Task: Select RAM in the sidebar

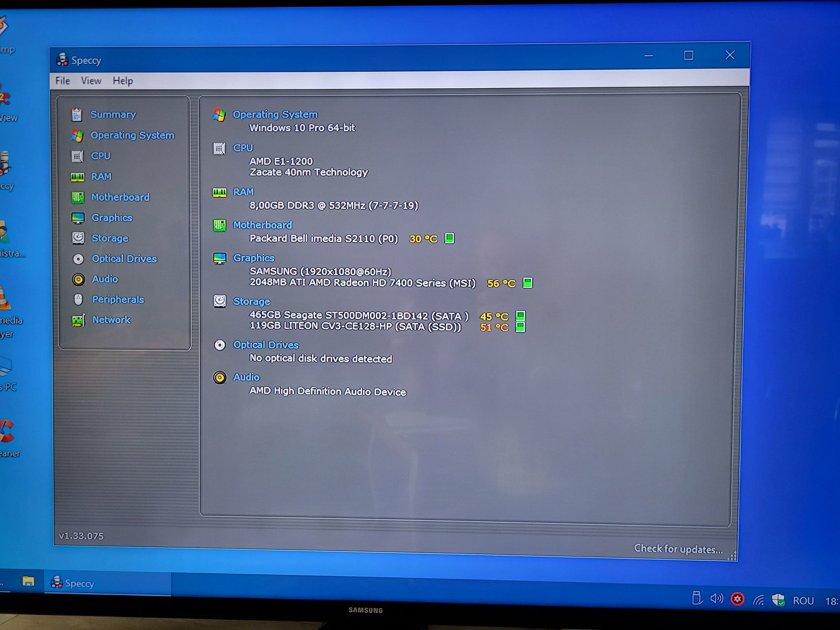Action: (x=101, y=176)
